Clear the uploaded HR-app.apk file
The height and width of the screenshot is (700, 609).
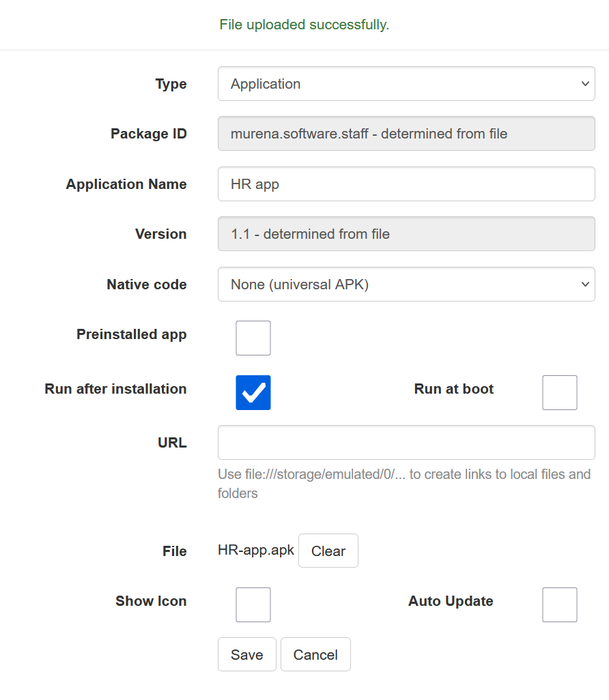click(328, 551)
